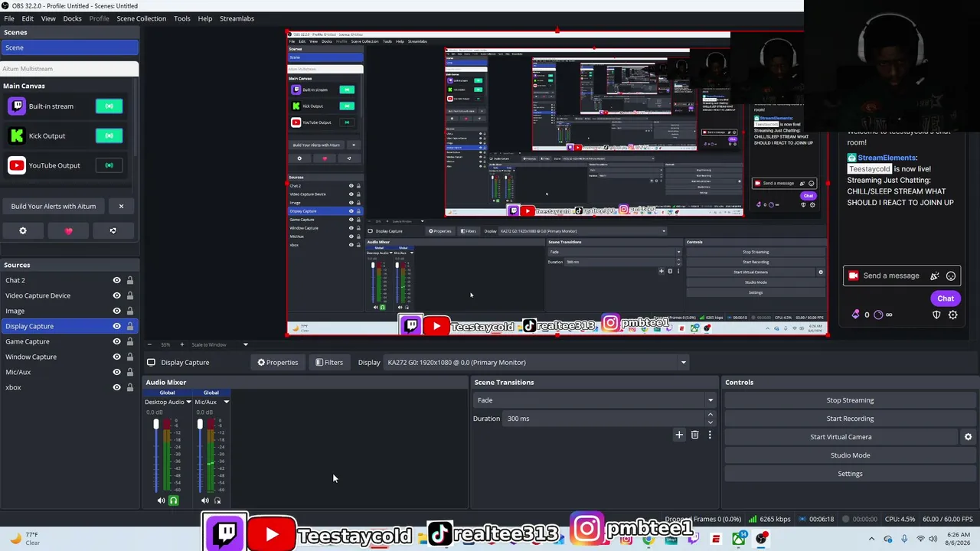This screenshot has height=551, width=980.
Task: Lock the xbox source
Action: 130,387
